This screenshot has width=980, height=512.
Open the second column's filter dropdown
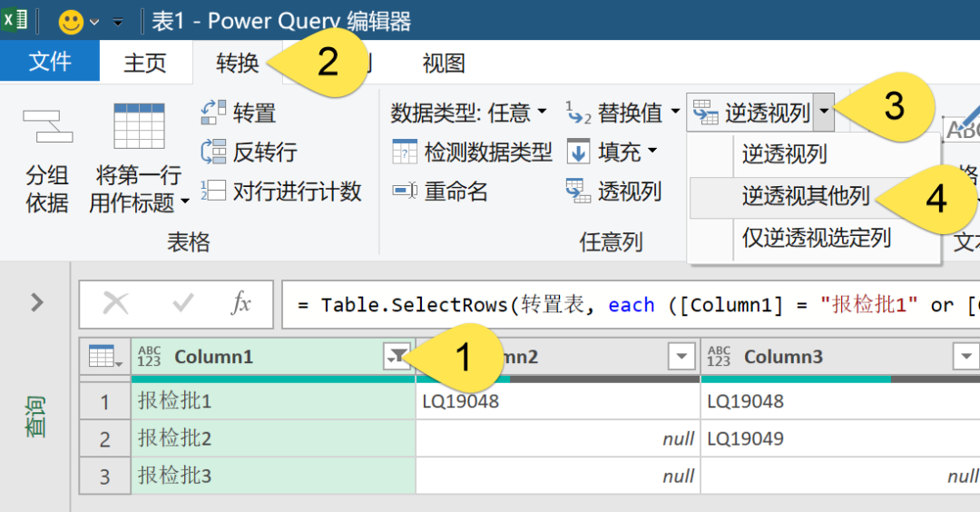pos(681,357)
